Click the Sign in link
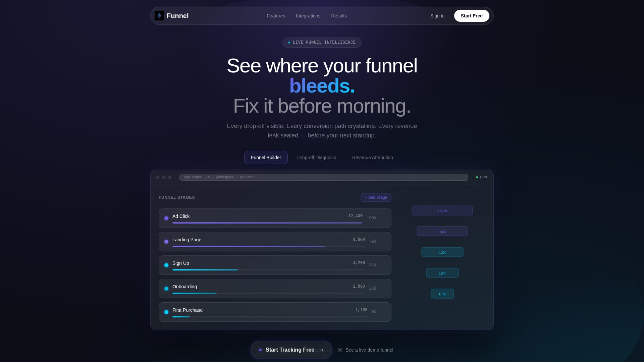Screen dimensions: 644x362 tap(437, 16)
